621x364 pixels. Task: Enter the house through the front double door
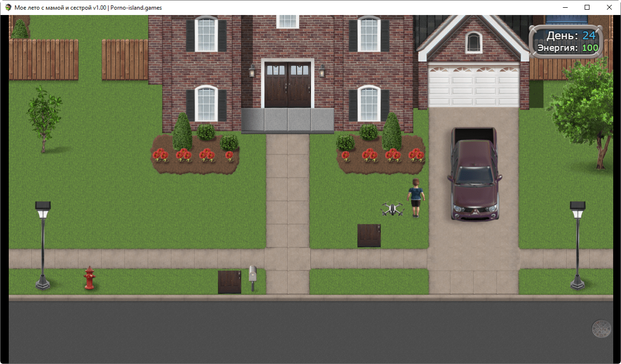tap(288, 84)
